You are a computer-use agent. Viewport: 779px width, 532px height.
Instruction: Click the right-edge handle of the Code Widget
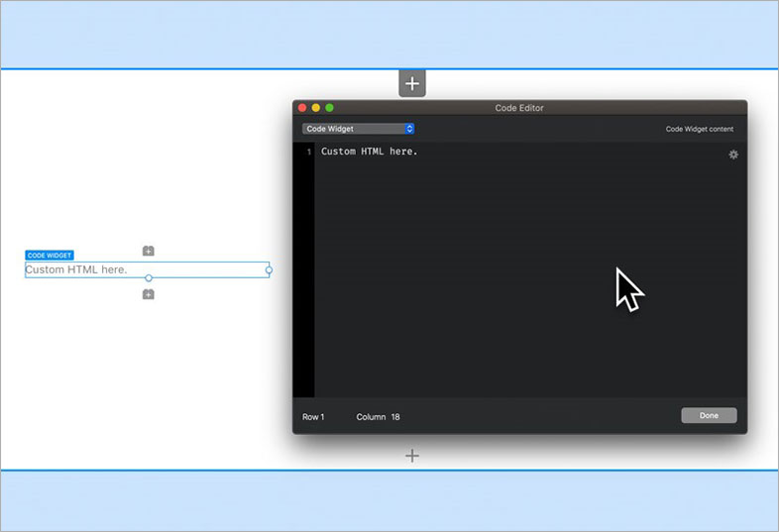269,270
